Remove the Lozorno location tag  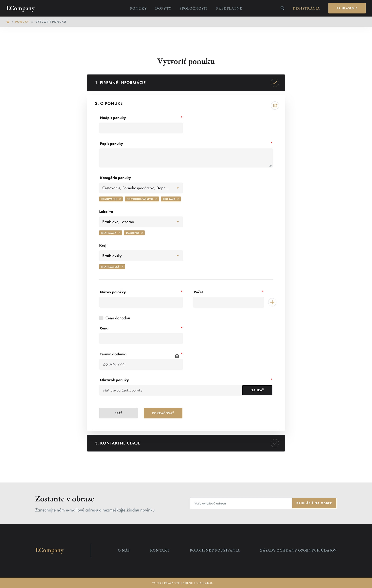point(142,233)
